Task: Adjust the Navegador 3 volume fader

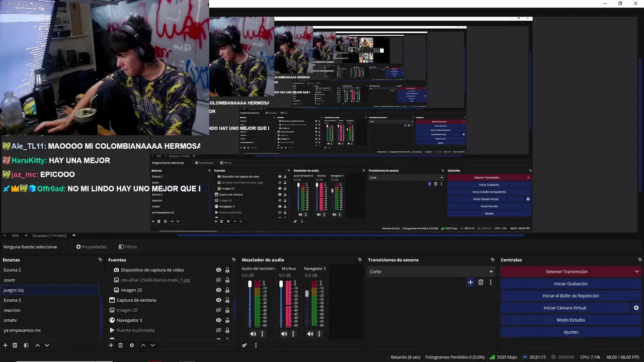Action: click(307, 294)
